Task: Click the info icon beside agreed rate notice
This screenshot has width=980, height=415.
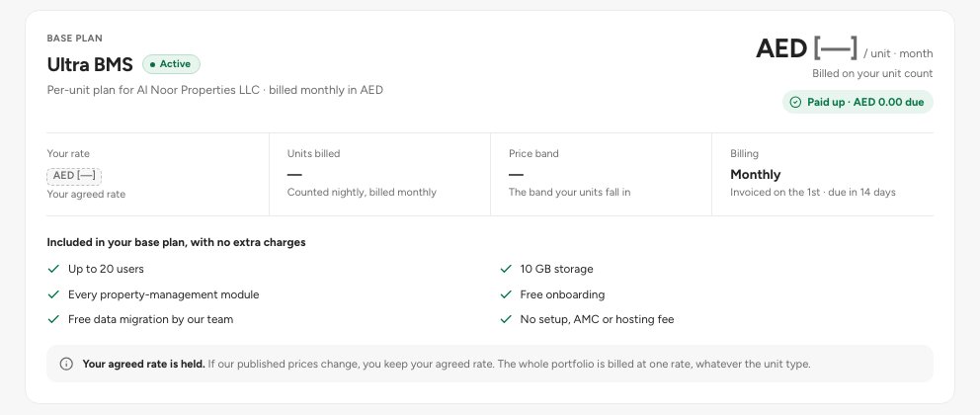Action: pos(66,364)
